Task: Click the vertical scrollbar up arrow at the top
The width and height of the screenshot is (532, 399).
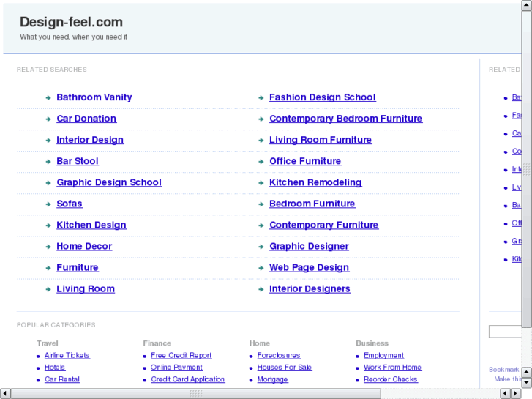Action: pos(527,5)
